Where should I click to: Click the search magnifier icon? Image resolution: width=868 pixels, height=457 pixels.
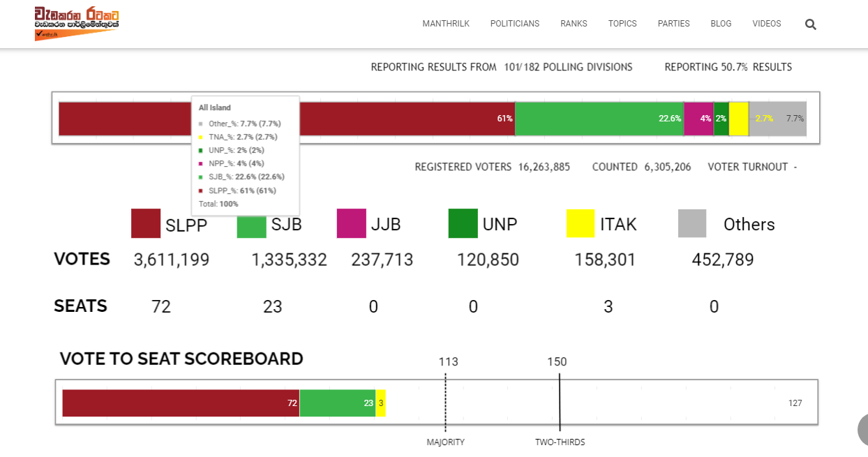810,24
